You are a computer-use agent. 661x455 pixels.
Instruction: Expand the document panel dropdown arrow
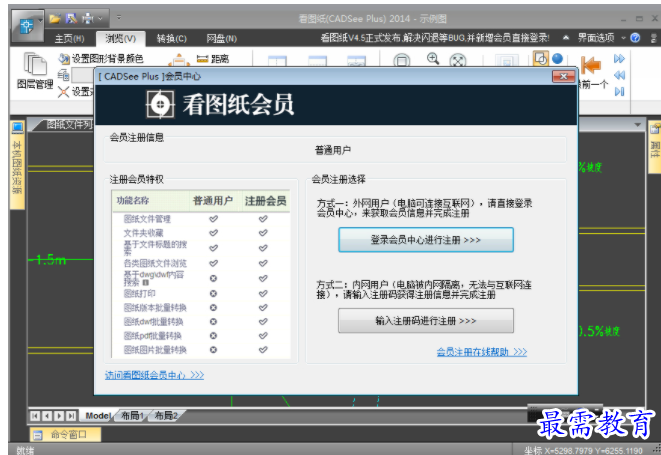click(x=637, y=124)
